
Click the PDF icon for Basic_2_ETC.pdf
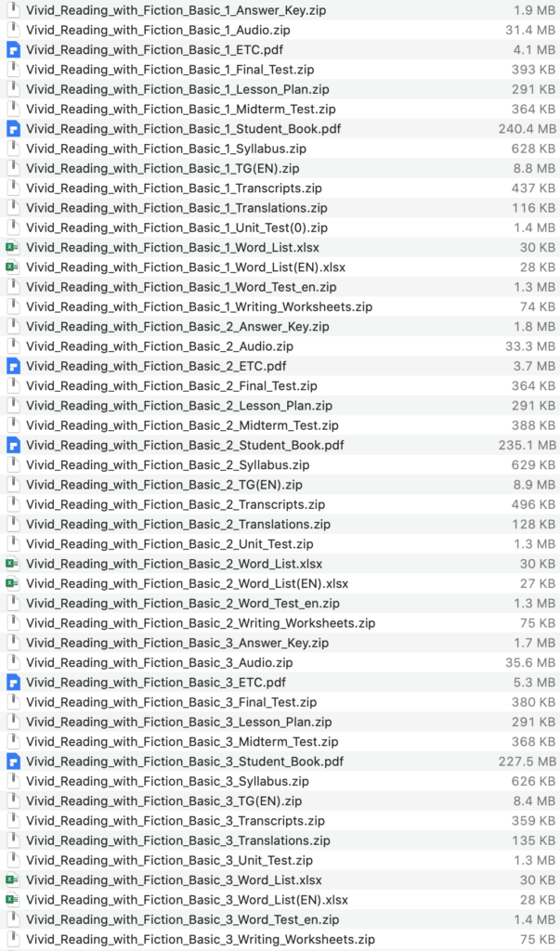click(x=13, y=366)
